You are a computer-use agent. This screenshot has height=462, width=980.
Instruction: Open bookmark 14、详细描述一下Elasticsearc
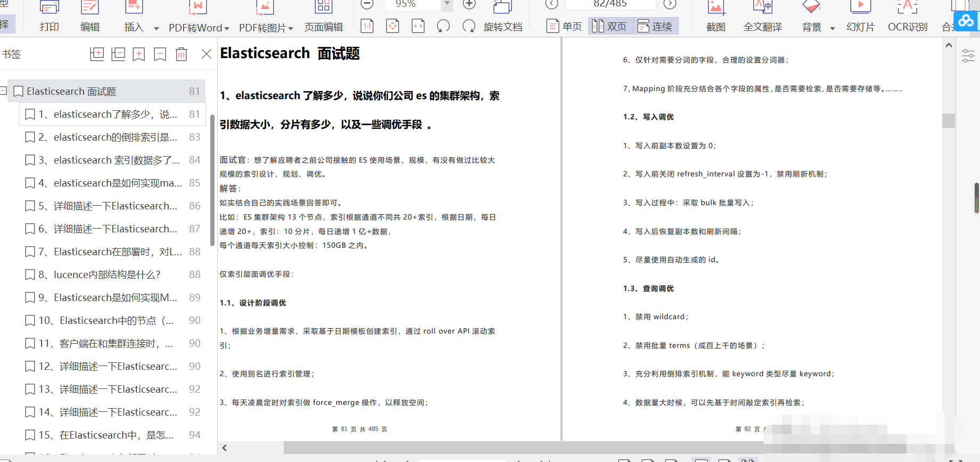click(x=112, y=412)
